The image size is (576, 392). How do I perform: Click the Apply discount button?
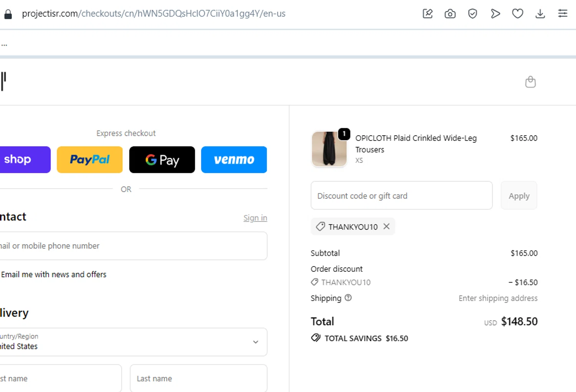pyautogui.click(x=519, y=195)
